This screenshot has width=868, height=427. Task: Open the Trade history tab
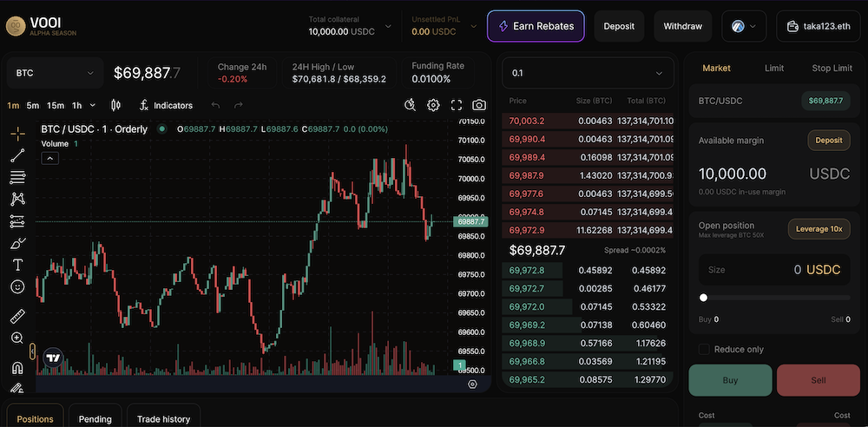[x=163, y=418]
